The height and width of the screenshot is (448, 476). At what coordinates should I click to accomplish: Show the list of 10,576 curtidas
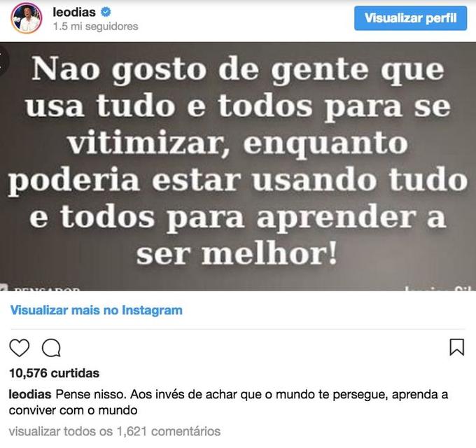tap(55, 373)
